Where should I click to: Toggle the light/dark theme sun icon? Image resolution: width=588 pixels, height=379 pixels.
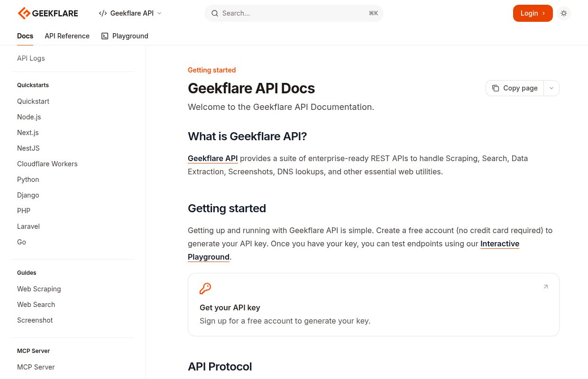[564, 13]
